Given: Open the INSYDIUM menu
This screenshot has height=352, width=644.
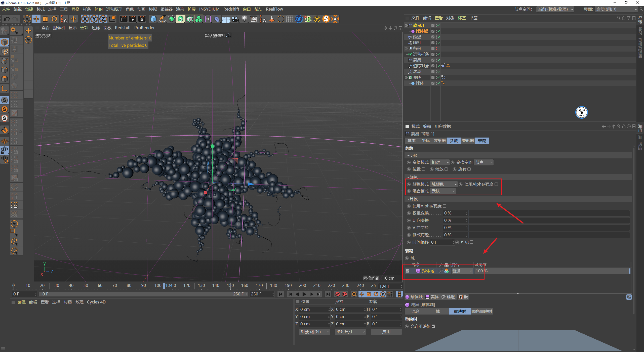Looking at the screenshot, I should pyautogui.click(x=209, y=9).
